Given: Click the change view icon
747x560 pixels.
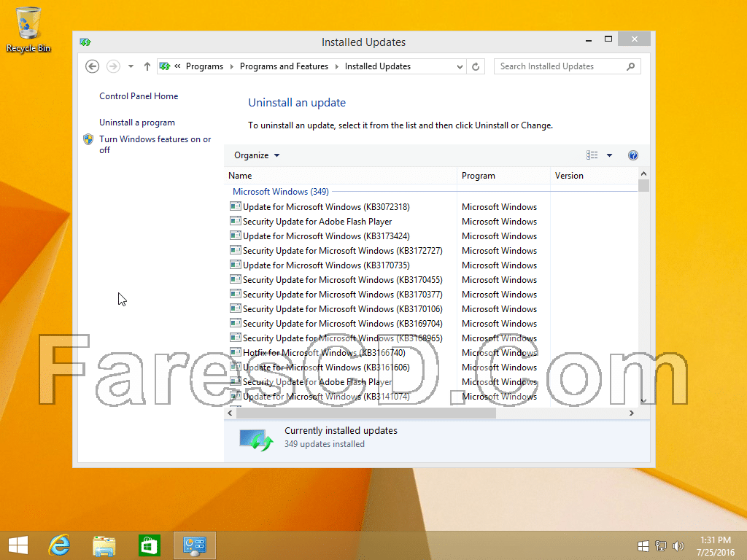Looking at the screenshot, I should pos(592,155).
